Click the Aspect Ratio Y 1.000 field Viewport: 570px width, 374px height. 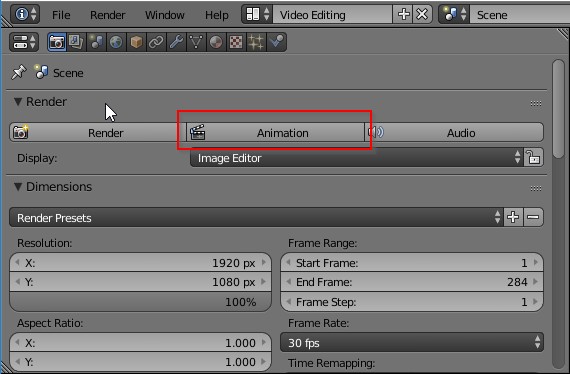tap(140, 362)
